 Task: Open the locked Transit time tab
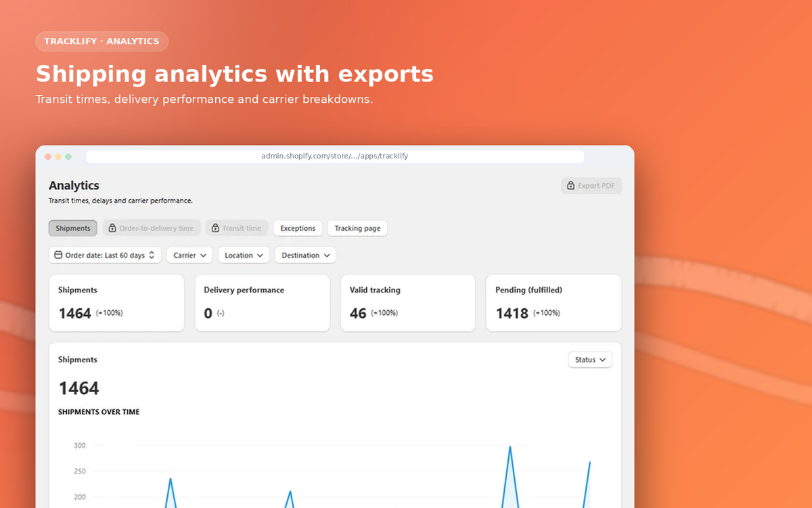[237, 228]
